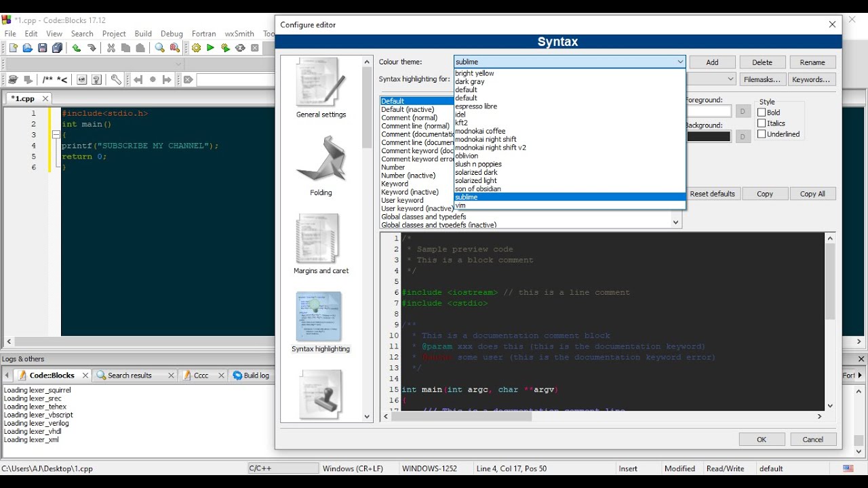Click the D default button beside Background

click(x=743, y=136)
